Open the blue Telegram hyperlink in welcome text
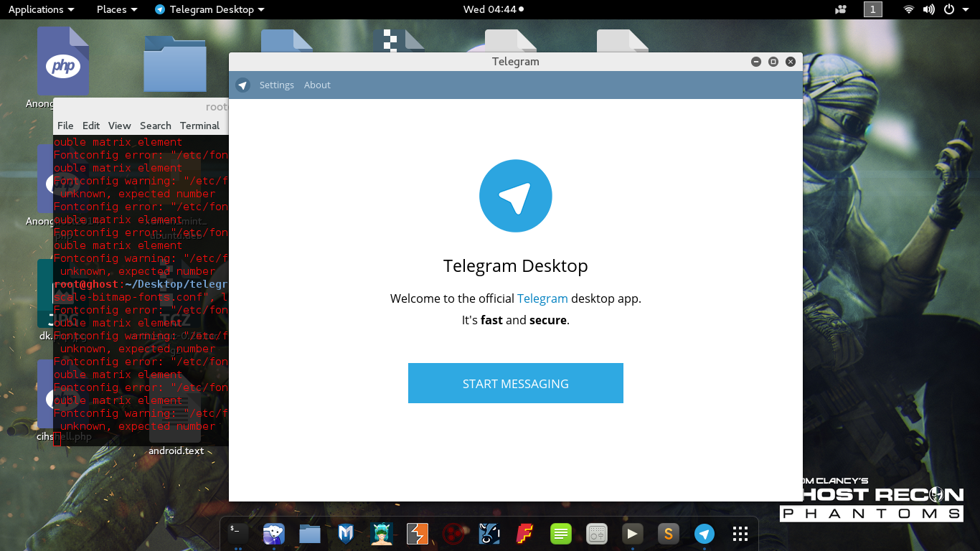The image size is (980, 551). pos(542,298)
